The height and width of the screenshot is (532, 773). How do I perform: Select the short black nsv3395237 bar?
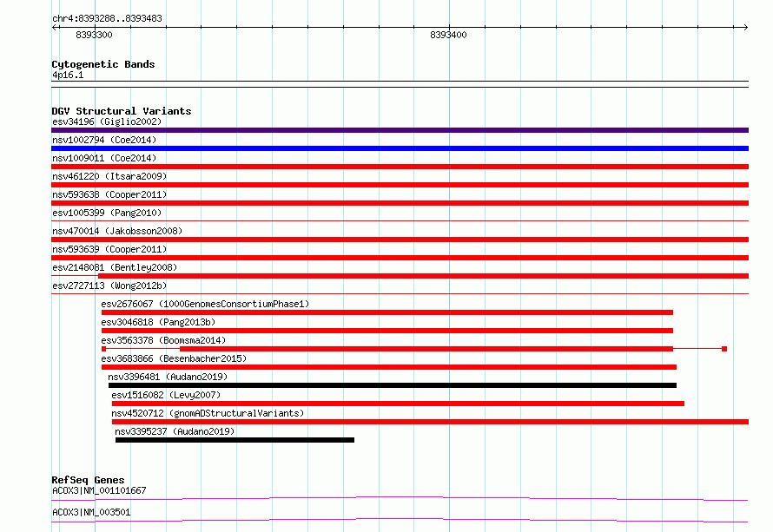[235, 440]
